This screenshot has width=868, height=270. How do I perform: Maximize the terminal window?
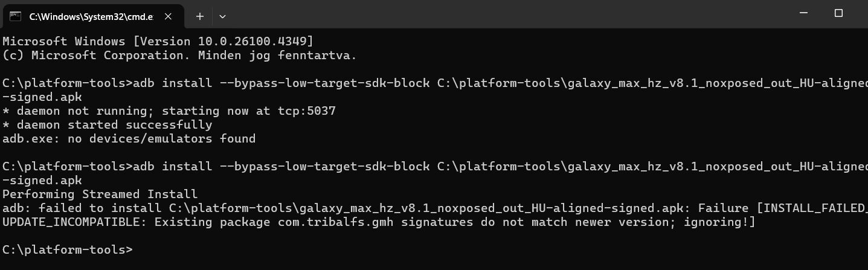[838, 13]
